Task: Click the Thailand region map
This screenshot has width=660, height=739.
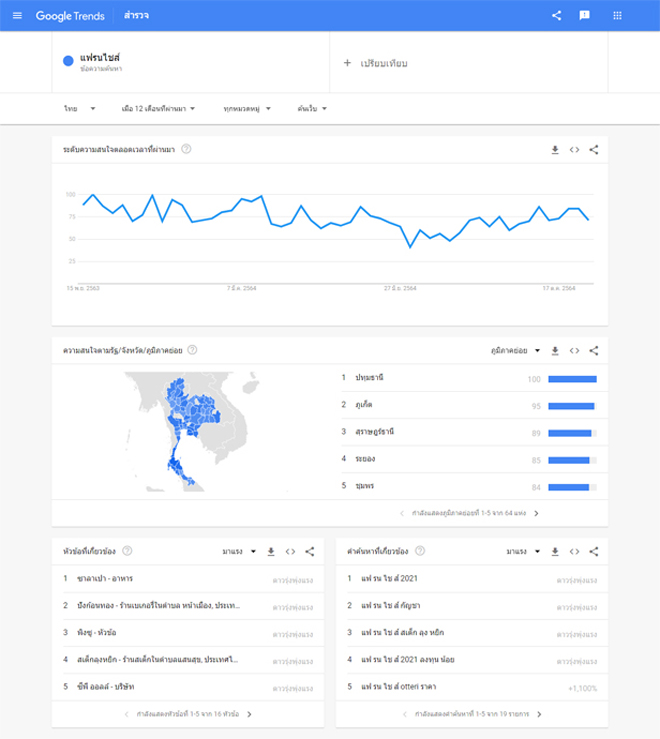Action: click(187, 430)
